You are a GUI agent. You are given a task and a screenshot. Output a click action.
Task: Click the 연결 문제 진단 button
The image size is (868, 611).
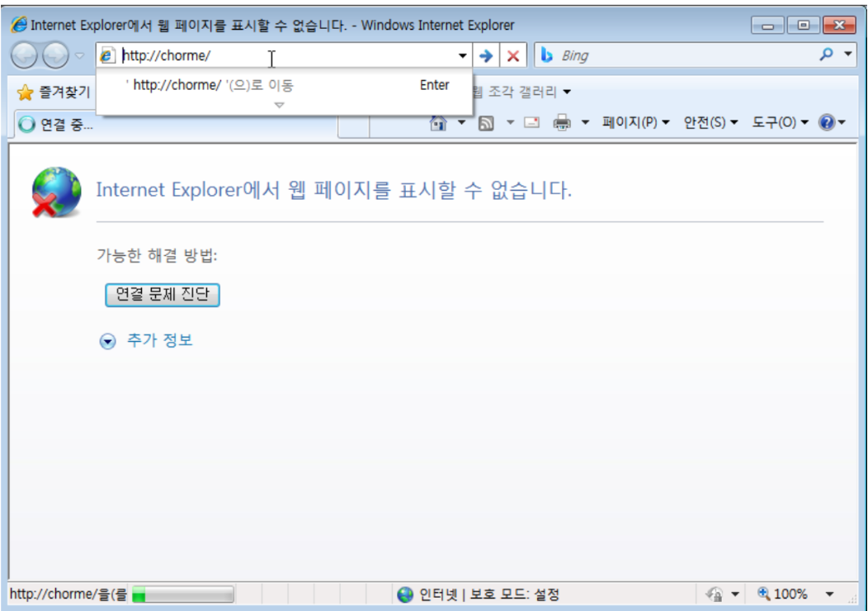point(163,295)
